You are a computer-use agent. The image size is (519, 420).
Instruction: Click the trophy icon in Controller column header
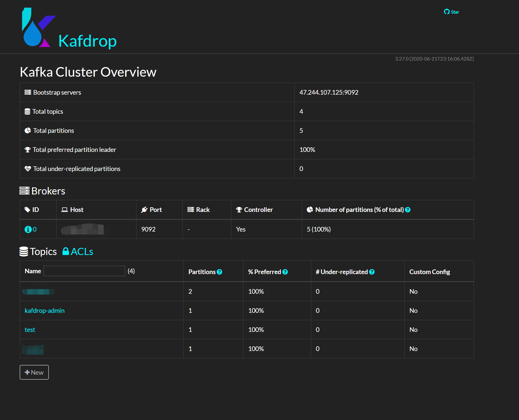(x=239, y=210)
